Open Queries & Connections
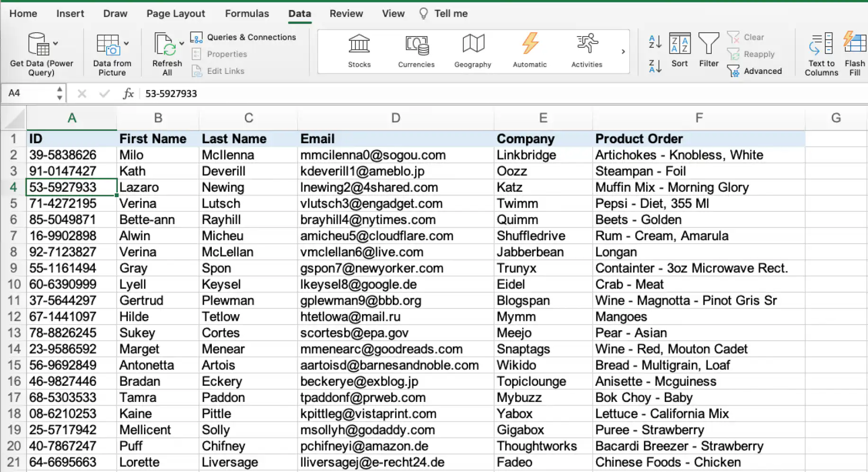Viewport: 868px width, 472px height. 243,37
